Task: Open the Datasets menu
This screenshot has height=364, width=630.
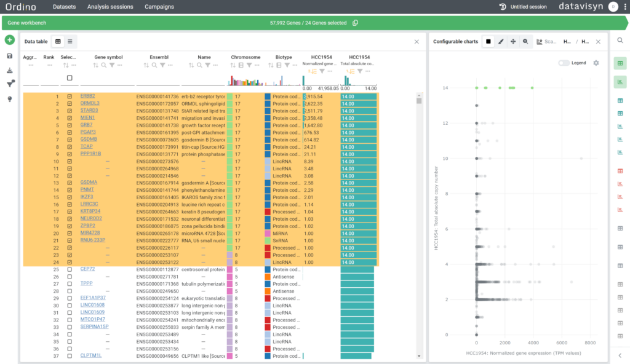Action: click(64, 7)
